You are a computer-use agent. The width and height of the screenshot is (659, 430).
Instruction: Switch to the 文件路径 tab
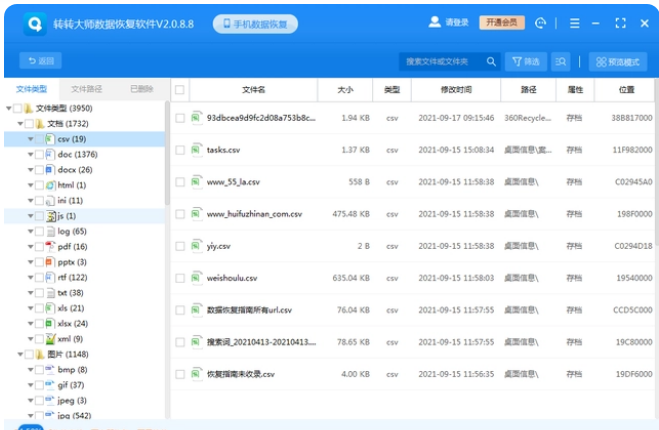click(x=86, y=89)
